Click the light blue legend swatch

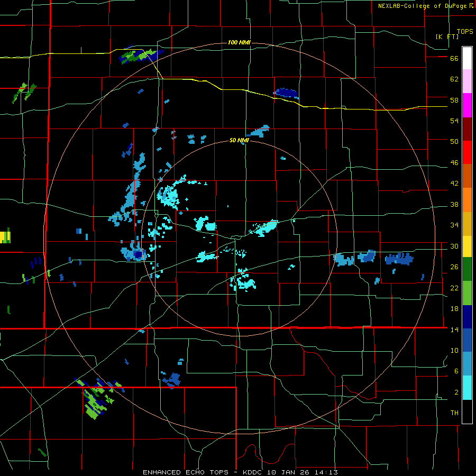[x=467, y=364]
